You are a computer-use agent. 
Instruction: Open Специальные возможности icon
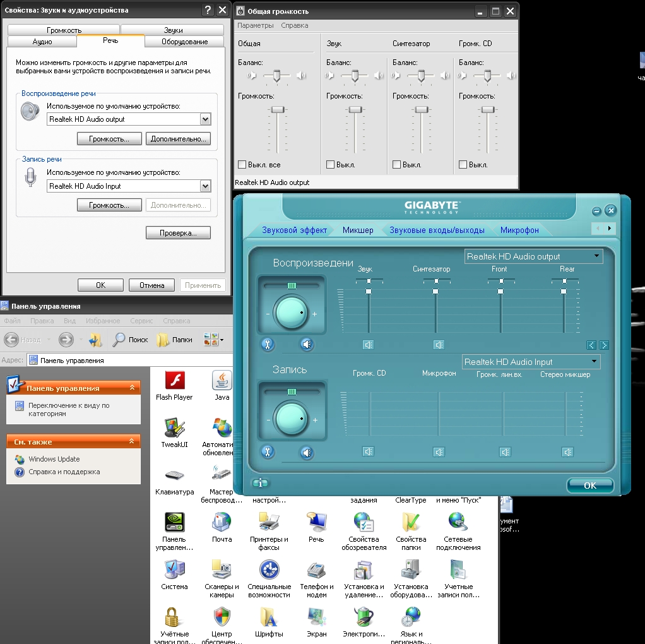(x=269, y=569)
